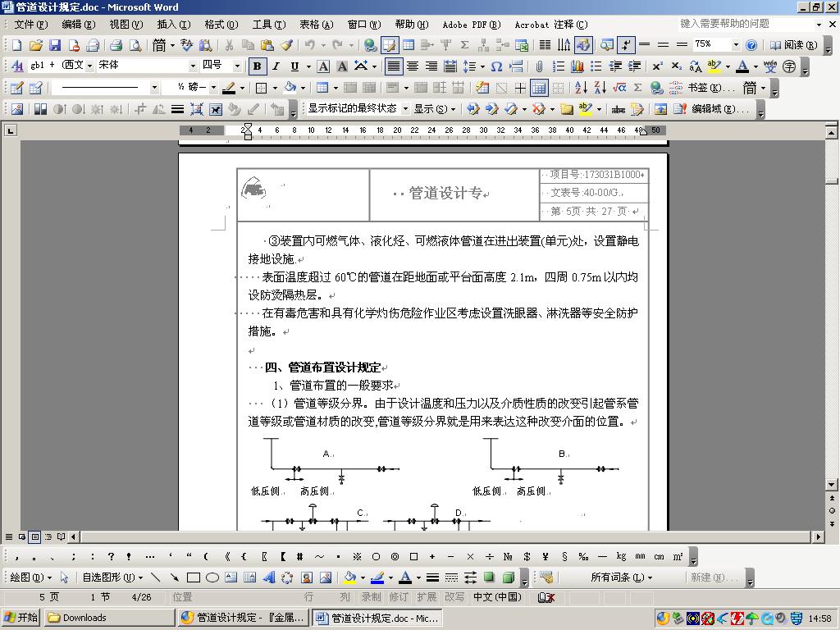
Task: Click the Open folder icon
Action: pos(35,46)
